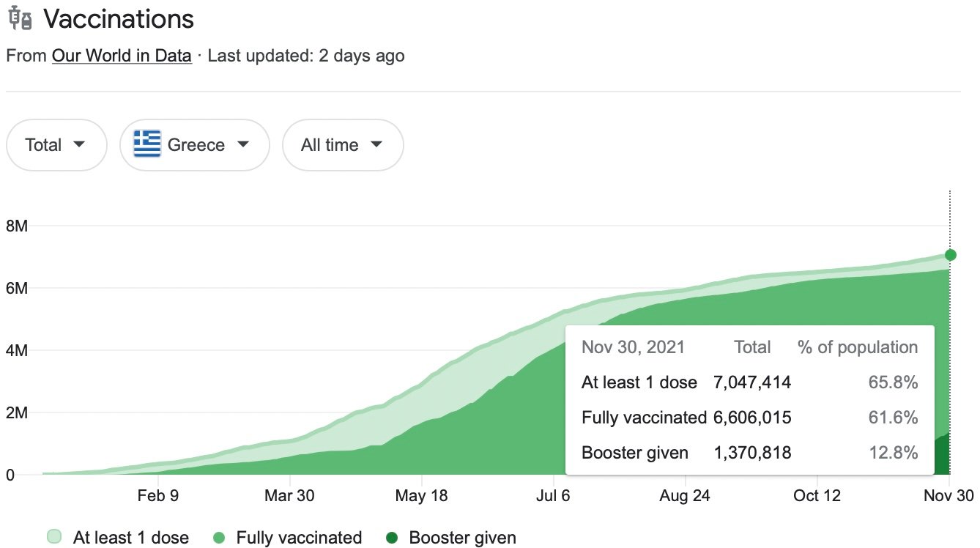Image resolution: width=980 pixels, height=548 pixels.
Task: Click the Greece flag icon
Action: click(147, 144)
